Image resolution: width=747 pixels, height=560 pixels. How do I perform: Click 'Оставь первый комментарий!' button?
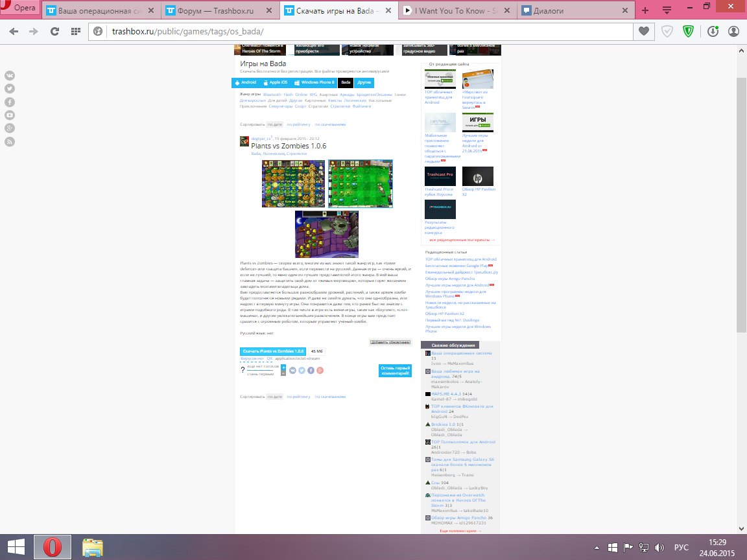coord(395,371)
